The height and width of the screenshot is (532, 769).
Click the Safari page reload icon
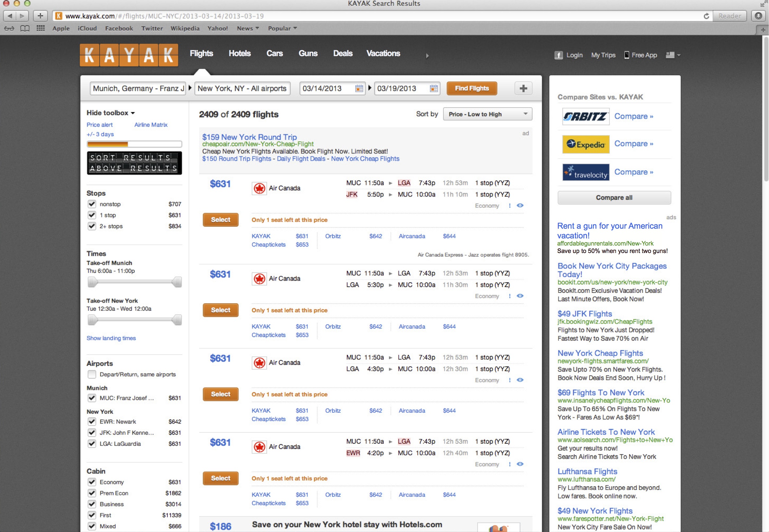click(706, 16)
